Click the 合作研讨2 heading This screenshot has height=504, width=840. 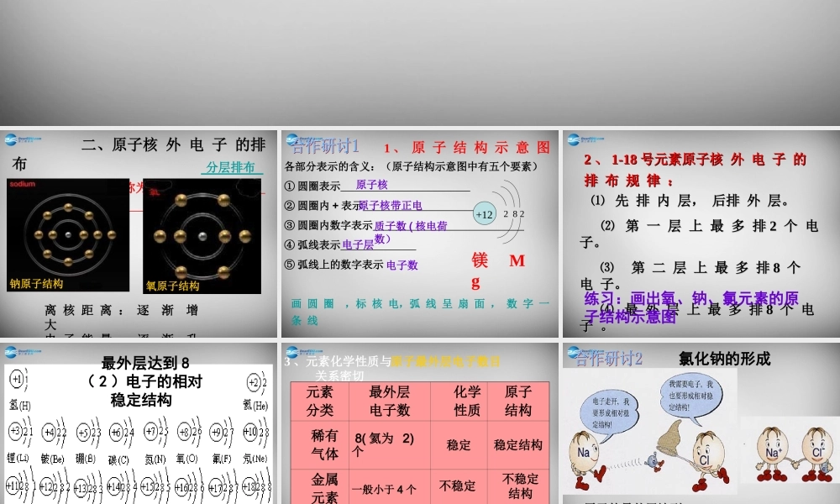pyautogui.click(x=608, y=359)
